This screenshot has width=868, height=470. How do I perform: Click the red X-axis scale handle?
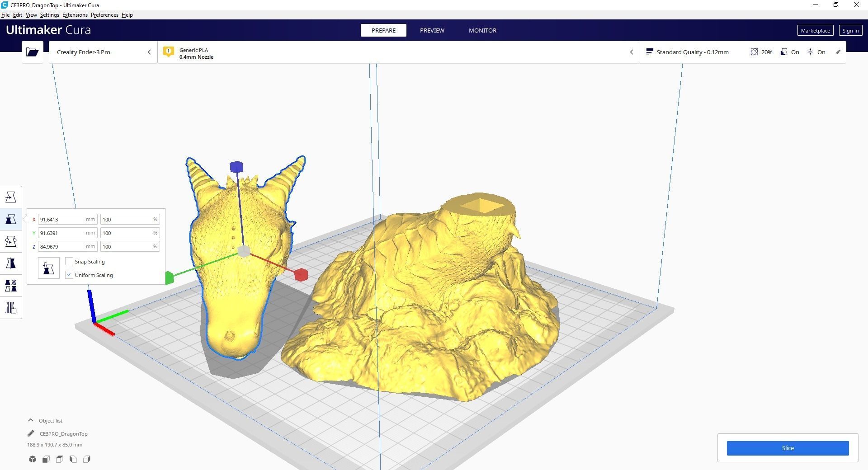tap(301, 274)
